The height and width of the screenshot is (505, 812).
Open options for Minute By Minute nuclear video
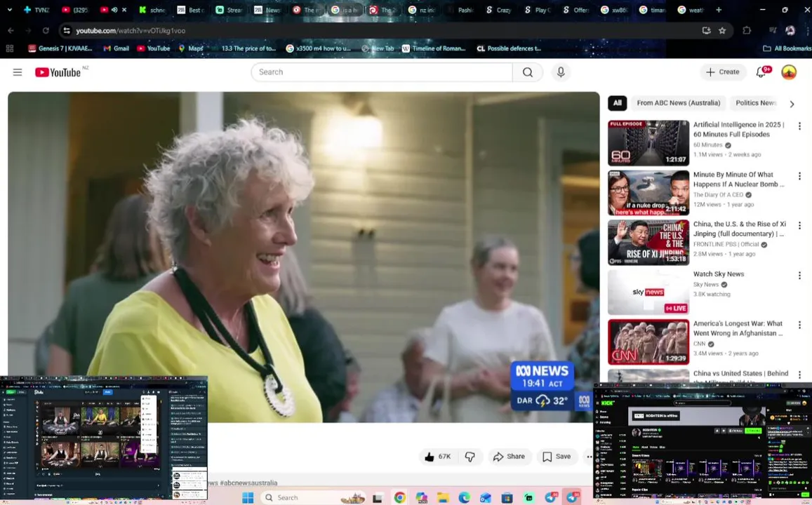point(799,176)
